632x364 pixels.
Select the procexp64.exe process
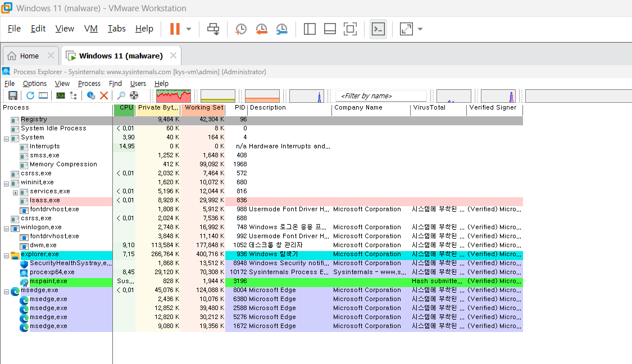click(52, 272)
